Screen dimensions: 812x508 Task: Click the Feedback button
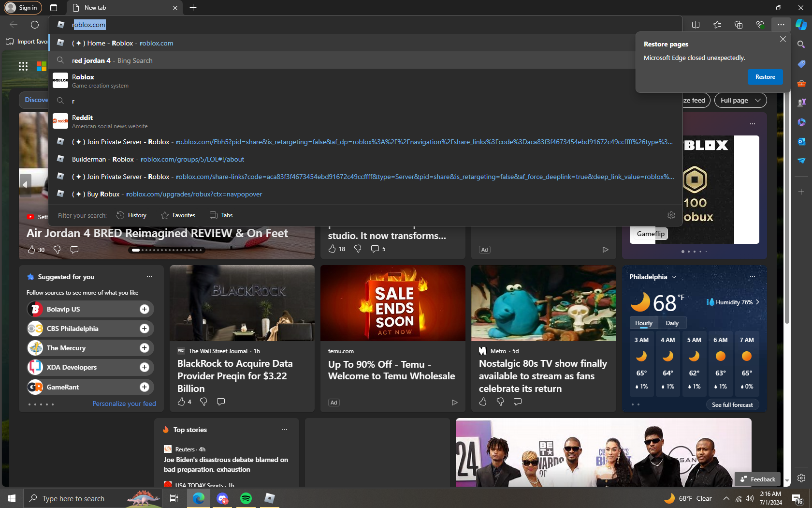click(758, 479)
